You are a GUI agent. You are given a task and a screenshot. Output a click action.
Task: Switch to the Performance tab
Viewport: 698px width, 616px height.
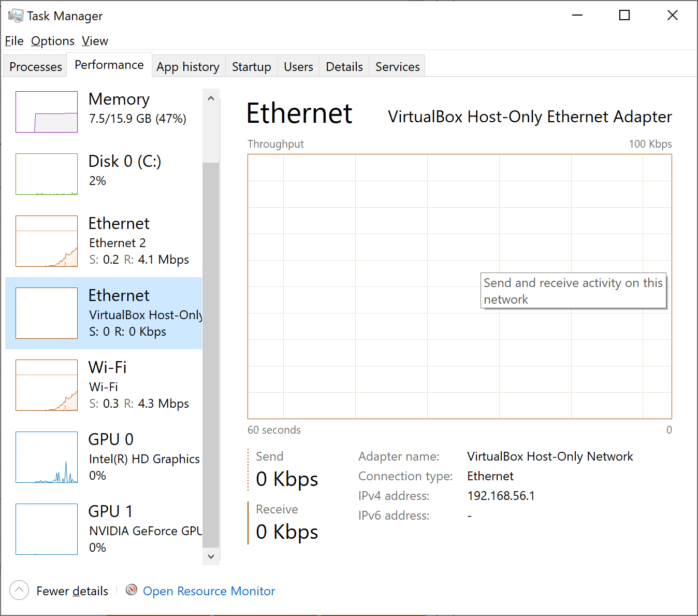pyautogui.click(x=109, y=65)
